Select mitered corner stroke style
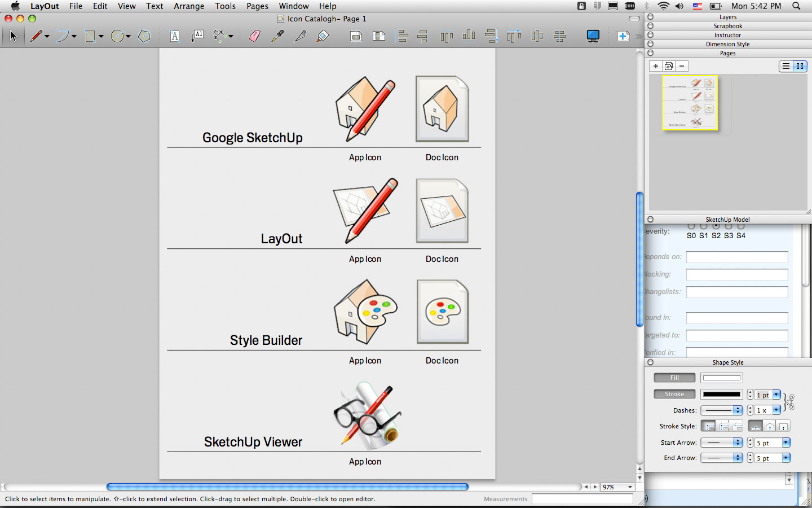Screen dimensions: 812x508 pyautogui.click(x=709, y=426)
